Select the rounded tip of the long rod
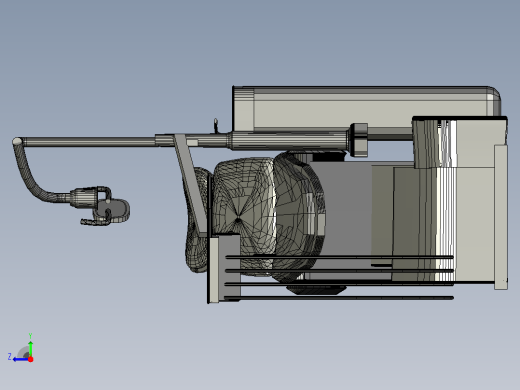520x390 pixels. pos(17,141)
